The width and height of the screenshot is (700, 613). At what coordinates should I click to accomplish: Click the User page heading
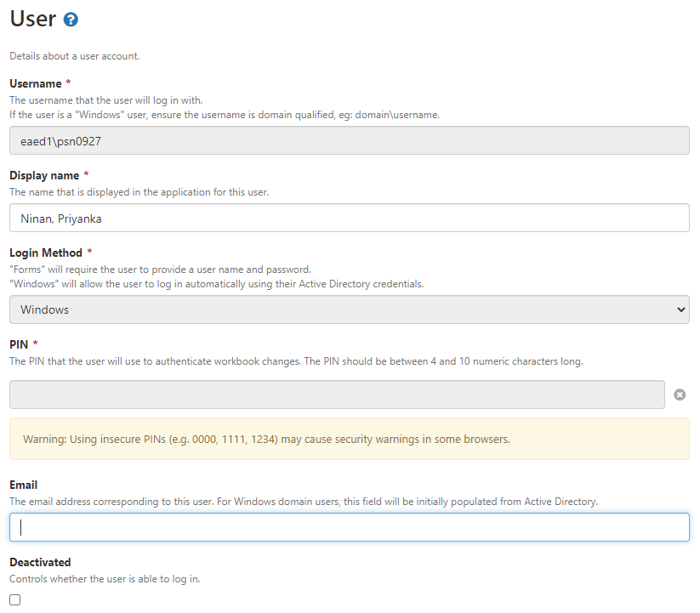click(32, 19)
